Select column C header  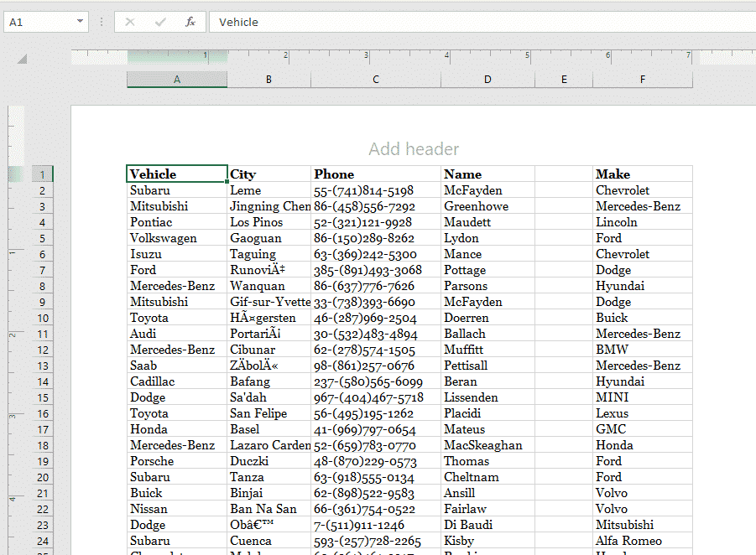coord(376,80)
